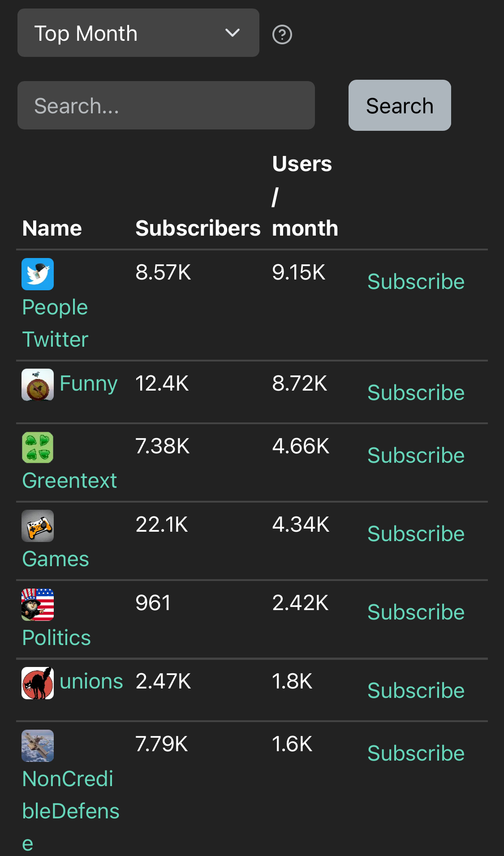Open the Games community name link
The height and width of the screenshot is (856, 504).
click(56, 559)
